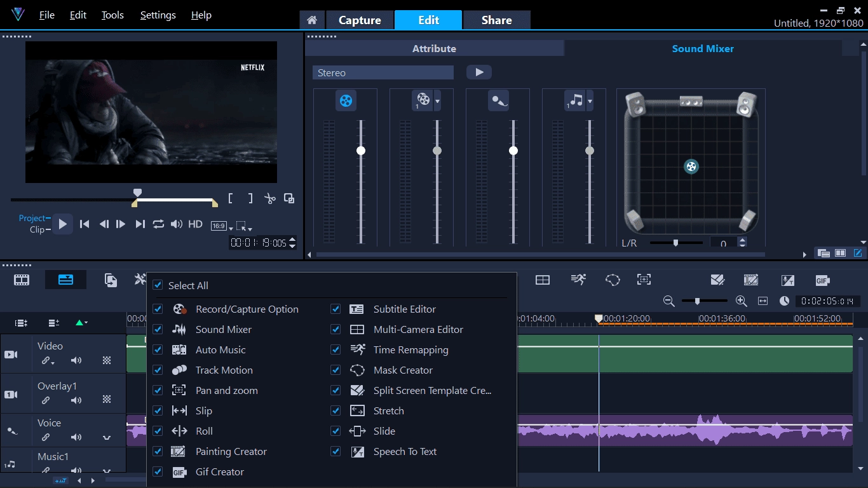The width and height of the screenshot is (868, 488).
Task: Open the Pan and zoom toolbar icon
Action: (x=644, y=280)
